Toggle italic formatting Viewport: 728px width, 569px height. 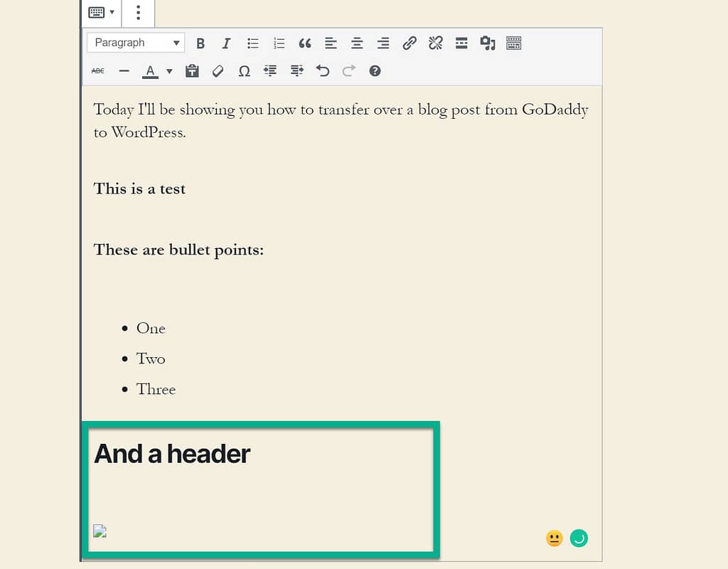[x=226, y=43]
